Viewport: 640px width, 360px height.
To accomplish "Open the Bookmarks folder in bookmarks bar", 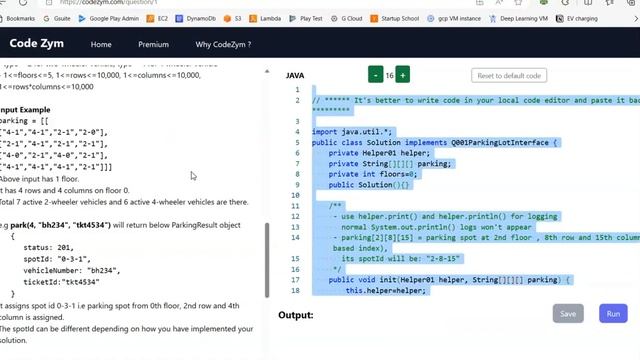I will [x=17, y=18].
